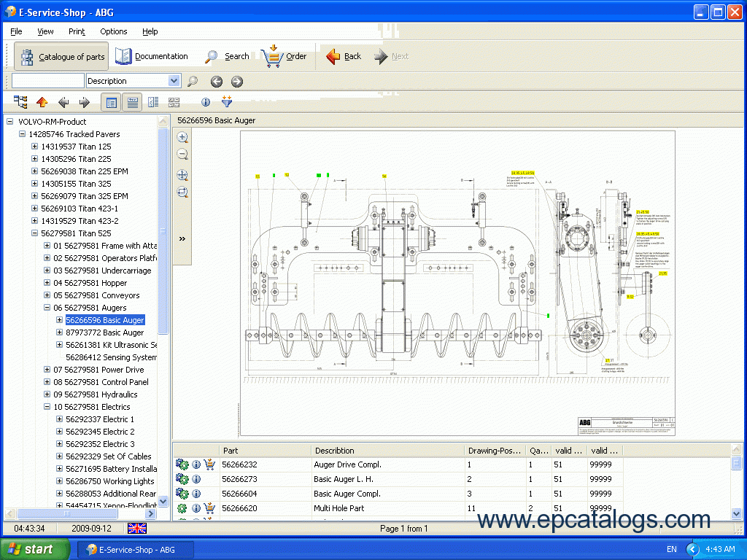Image resolution: width=747 pixels, height=560 pixels.
Task: Click gear icon for part 56266620
Action: pos(182,508)
